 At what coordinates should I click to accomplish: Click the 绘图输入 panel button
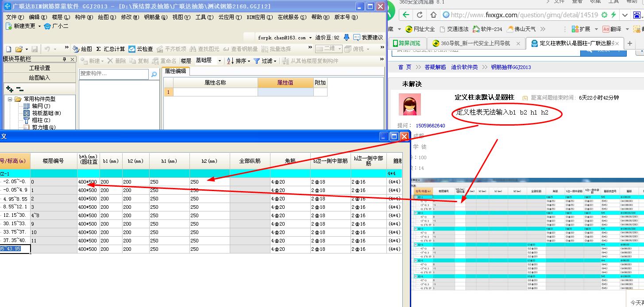pyautogui.click(x=40, y=77)
